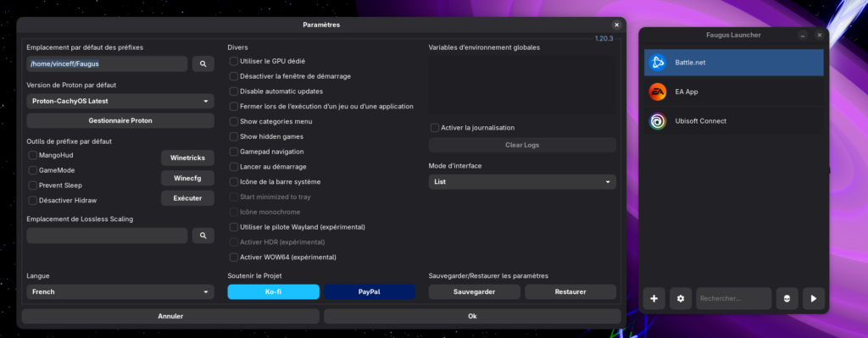Confirm settings with Ok button

pos(472,317)
